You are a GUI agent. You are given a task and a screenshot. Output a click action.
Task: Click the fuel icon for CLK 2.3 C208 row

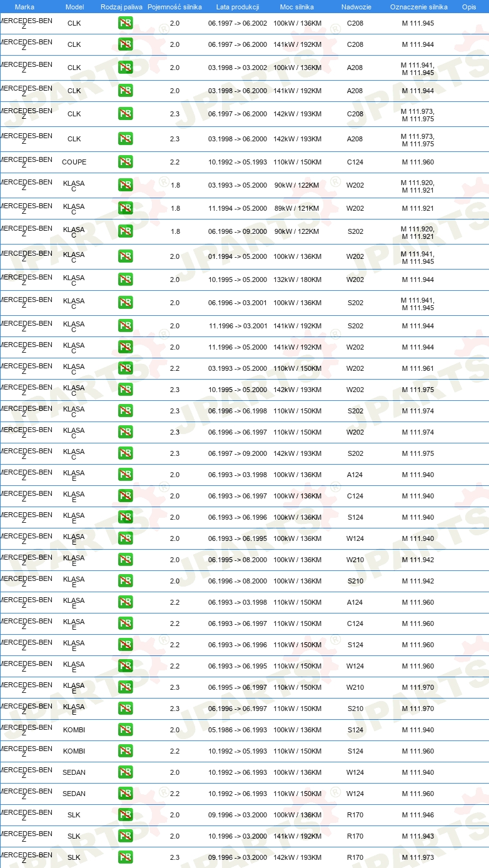(x=125, y=114)
